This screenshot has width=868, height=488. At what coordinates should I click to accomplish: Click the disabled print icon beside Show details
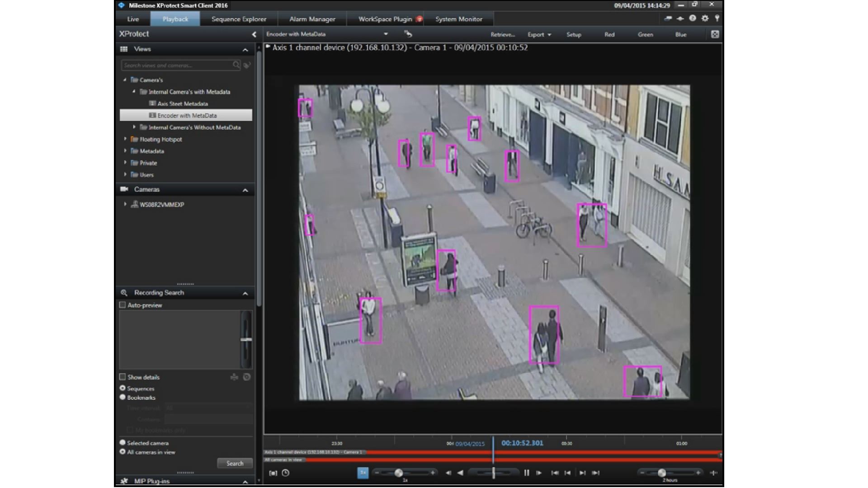coord(234,377)
